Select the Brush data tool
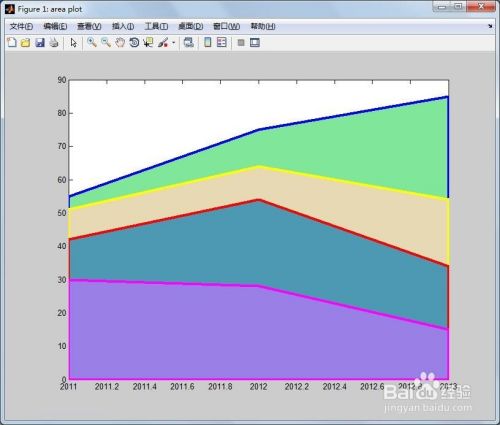 pyautogui.click(x=163, y=42)
